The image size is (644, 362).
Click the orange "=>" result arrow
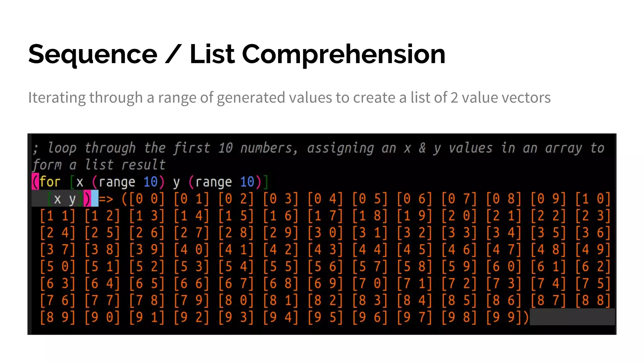[x=106, y=199]
